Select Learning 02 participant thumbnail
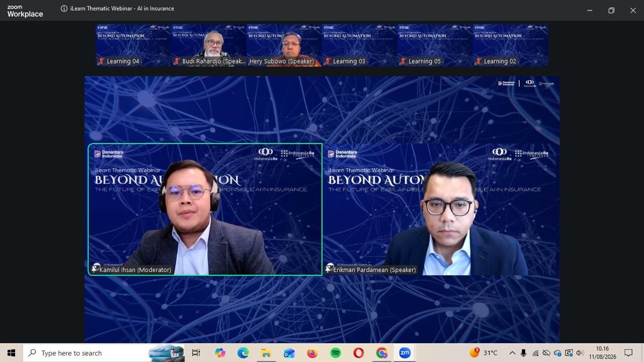Image resolution: width=644 pixels, height=362 pixels. [511, 45]
